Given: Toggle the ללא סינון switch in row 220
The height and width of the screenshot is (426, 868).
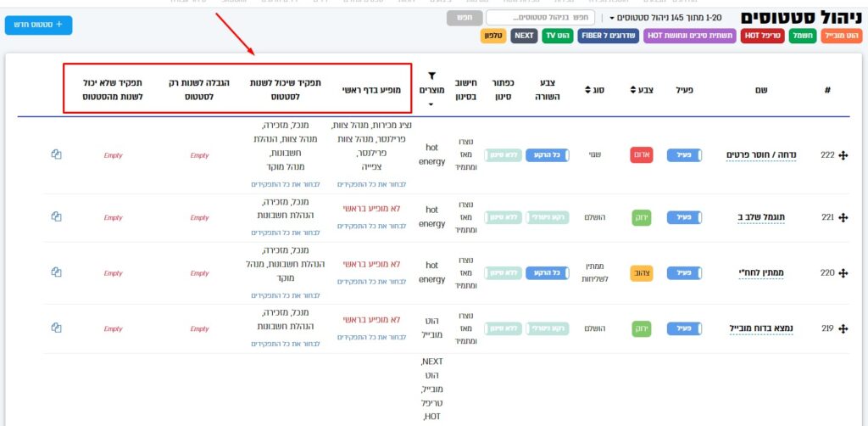Looking at the screenshot, I should pyautogui.click(x=501, y=273).
